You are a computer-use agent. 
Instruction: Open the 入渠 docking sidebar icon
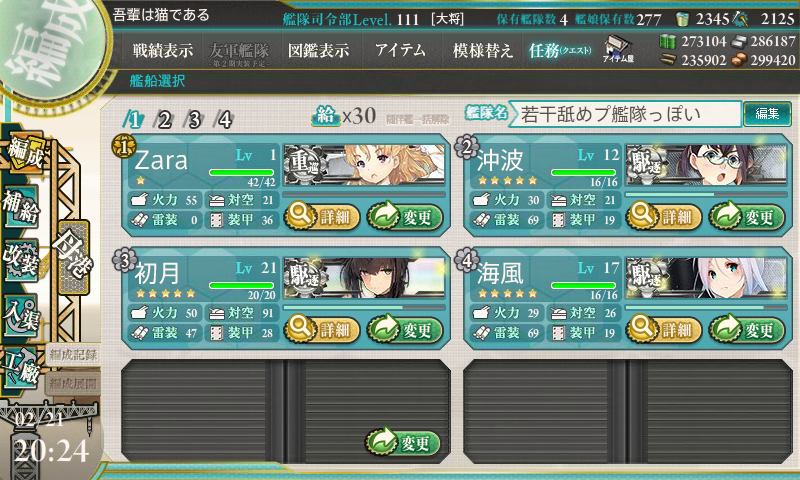(20, 315)
